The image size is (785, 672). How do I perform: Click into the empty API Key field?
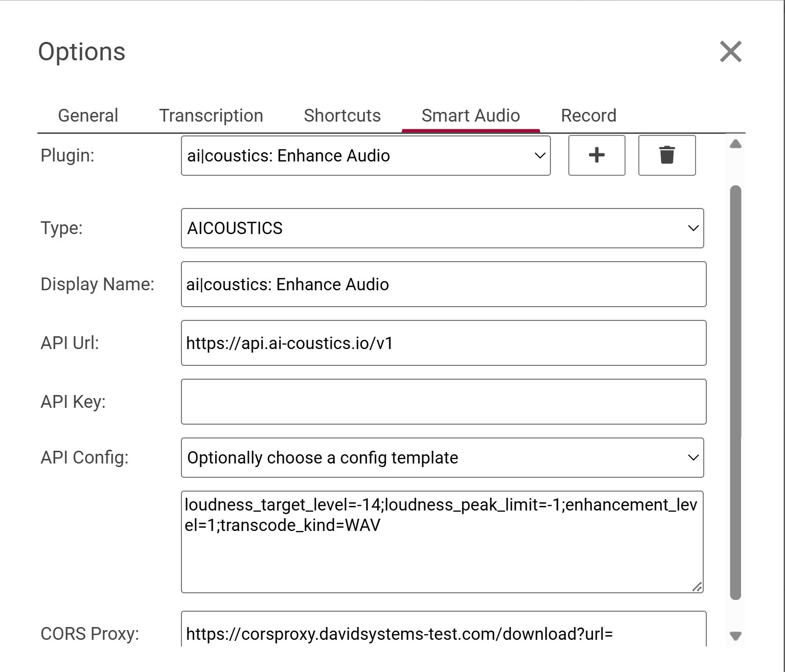(443, 402)
